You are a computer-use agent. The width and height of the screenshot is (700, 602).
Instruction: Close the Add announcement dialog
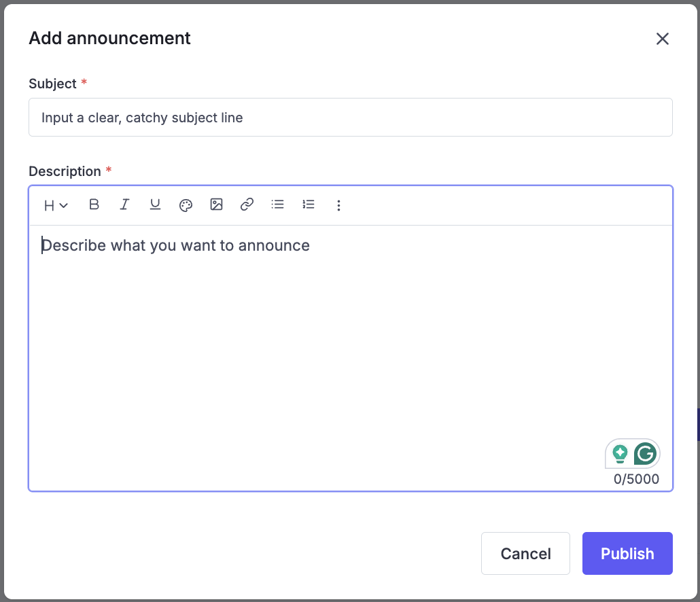pyautogui.click(x=662, y=39)
